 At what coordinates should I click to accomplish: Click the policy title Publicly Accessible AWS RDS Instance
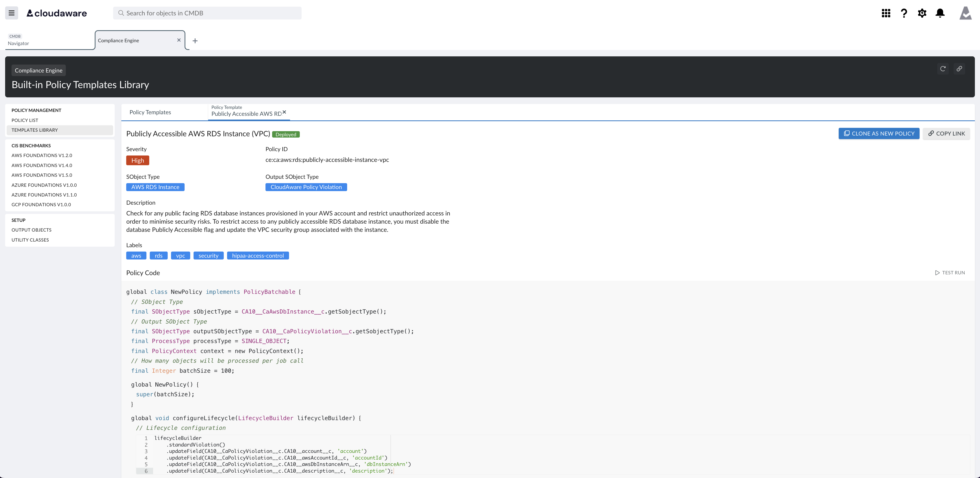[198, 134]
